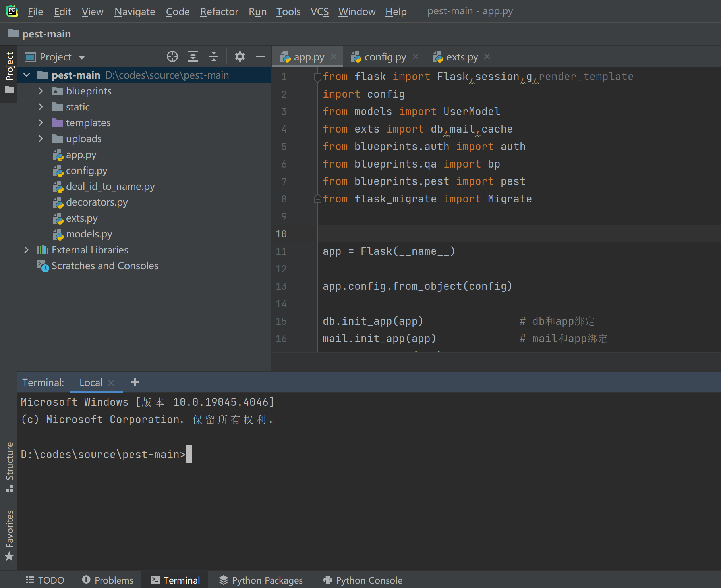Open the Help menu
Viewport: 721px width, 588px height.
396,12
